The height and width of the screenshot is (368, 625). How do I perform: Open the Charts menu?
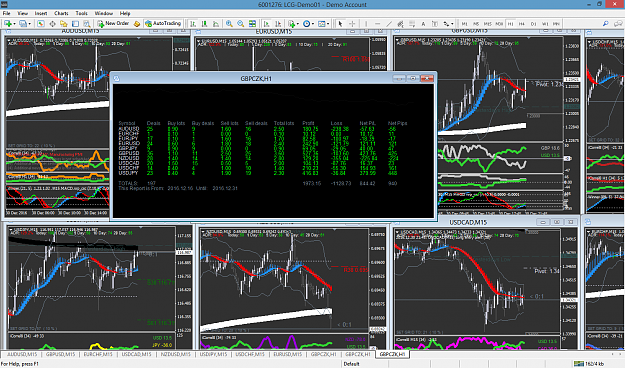tap(61, 13)
